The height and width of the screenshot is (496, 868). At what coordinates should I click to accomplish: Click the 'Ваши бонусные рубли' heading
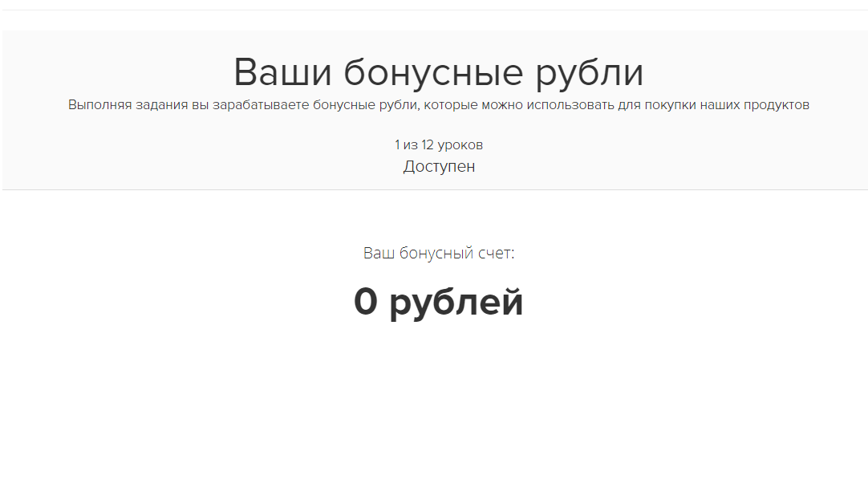[x=439, y=72]
